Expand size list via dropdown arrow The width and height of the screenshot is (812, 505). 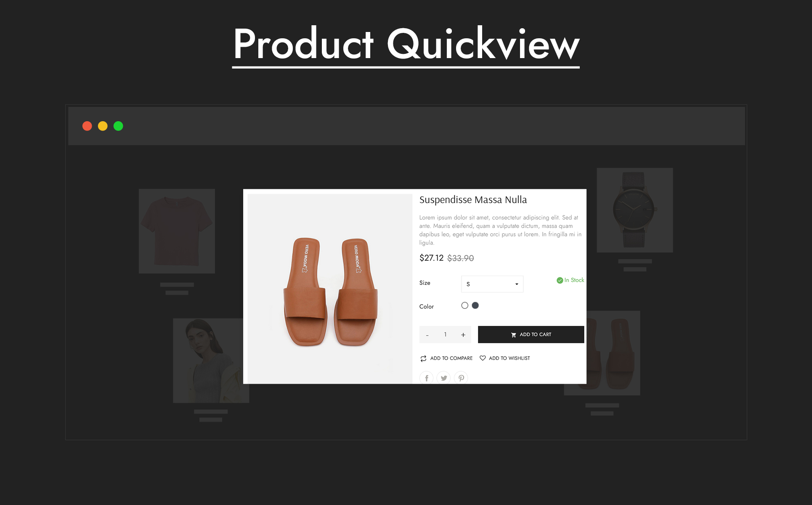point(517,284)
